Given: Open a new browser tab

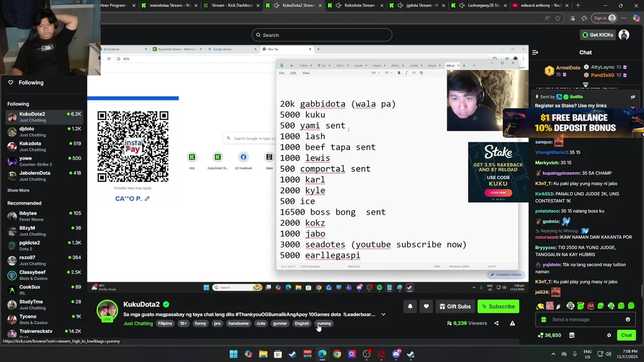Looking at the screenshot, I should click(578, 6).
